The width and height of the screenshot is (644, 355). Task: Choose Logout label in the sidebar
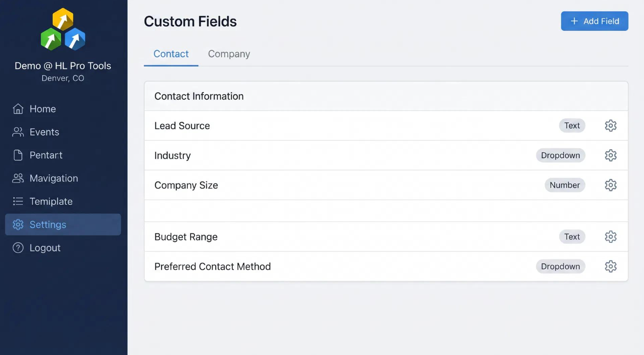[x=45, y=248]
